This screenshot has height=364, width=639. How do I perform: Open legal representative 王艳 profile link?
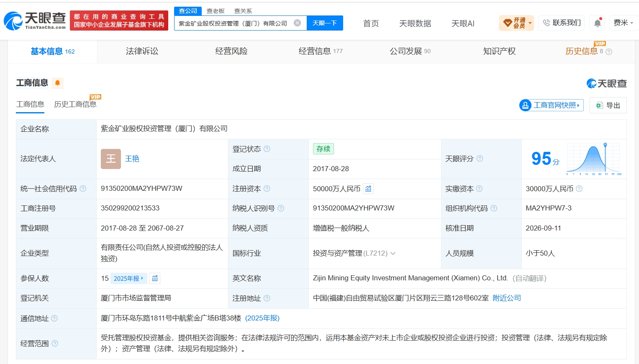tap(132, 159)
